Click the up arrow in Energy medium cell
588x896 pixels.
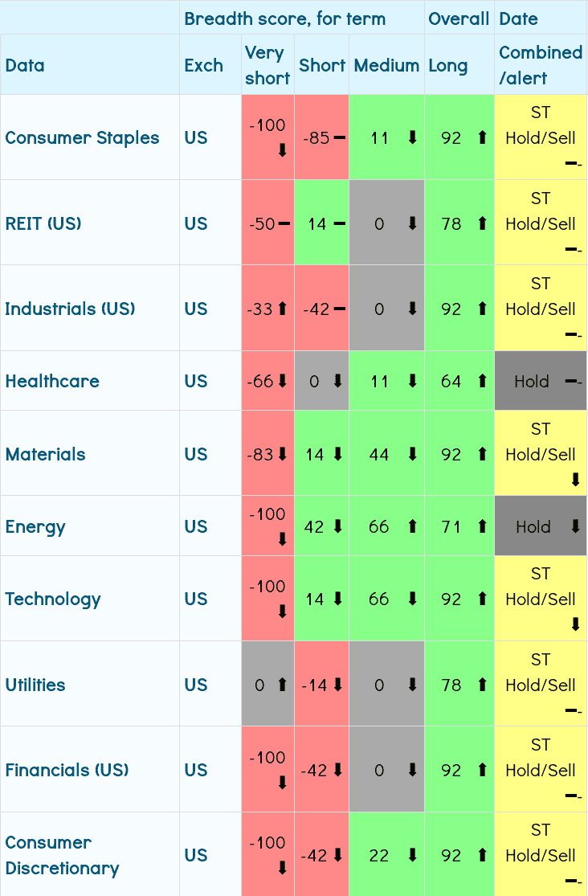point(413,527)
